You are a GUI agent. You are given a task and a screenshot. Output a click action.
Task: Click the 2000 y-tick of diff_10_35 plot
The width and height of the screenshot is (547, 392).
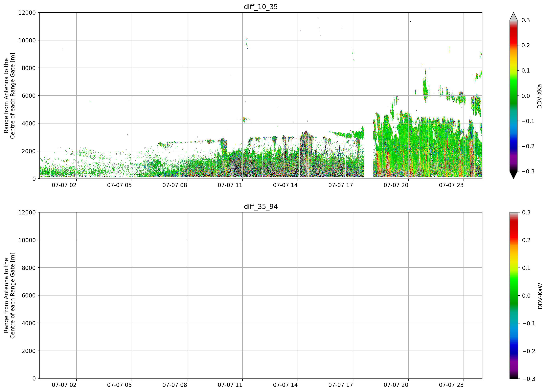point(29,151)
